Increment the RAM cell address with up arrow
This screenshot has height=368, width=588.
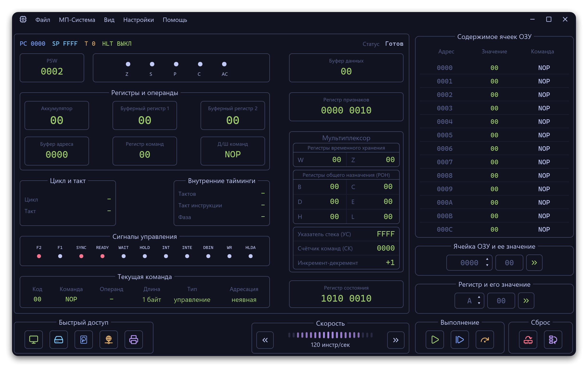tap(487, 259)
